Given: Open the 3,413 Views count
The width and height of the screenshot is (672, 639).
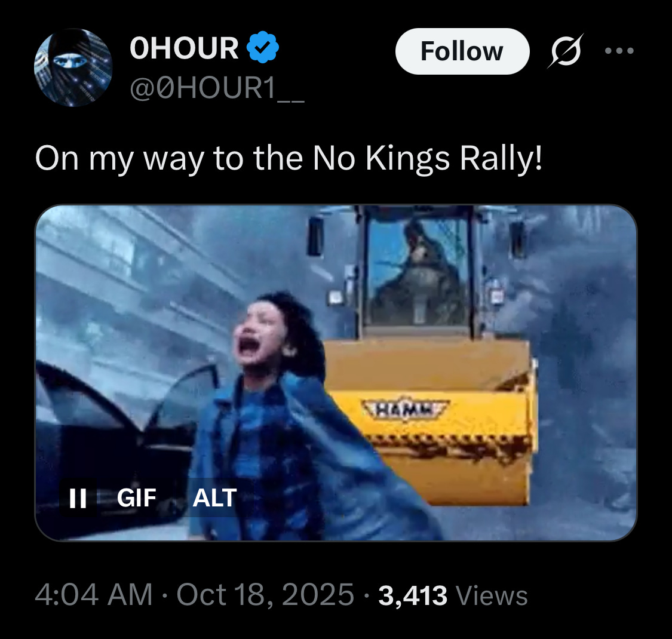Looking at the screenshot, I should [453, 595].
